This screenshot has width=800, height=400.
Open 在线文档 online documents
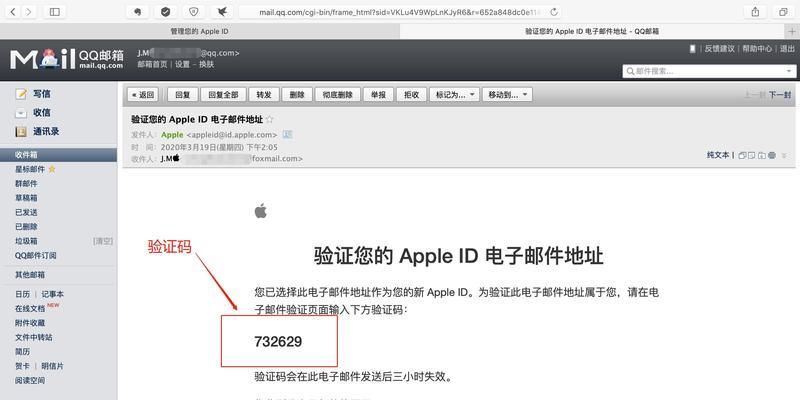30,309
